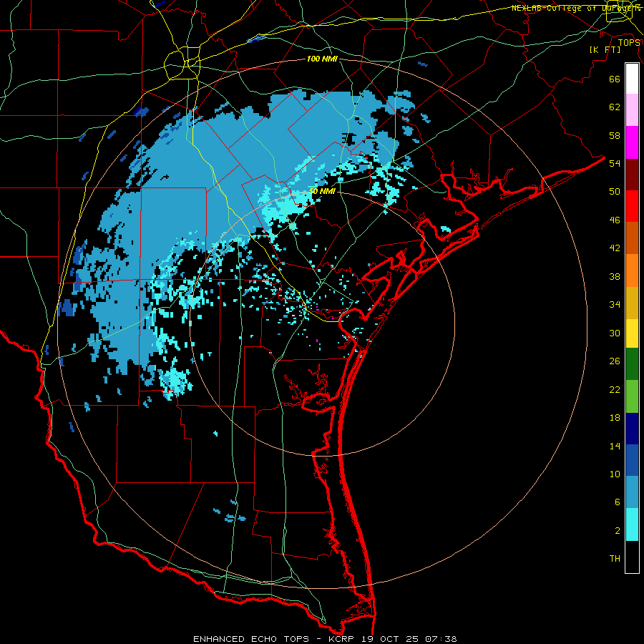Click the legend value '42'
Viewport: 644px width, 644px height.
pos(615,248)
